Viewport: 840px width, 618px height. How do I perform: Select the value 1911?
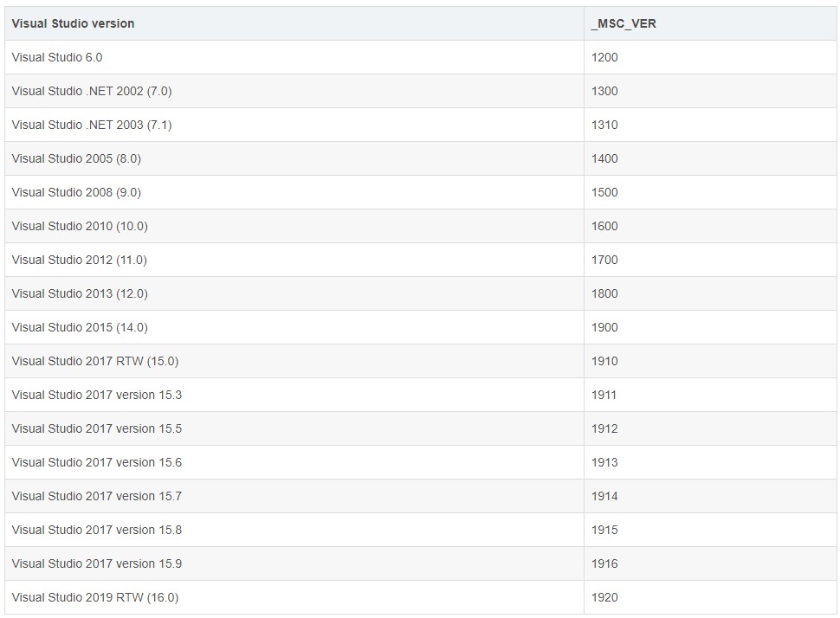[x=604, y=395]
